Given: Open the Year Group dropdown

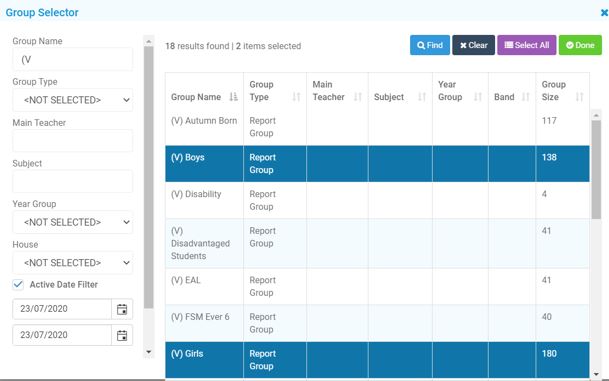Looking at the screenshot, I should [x=73, y=222].
